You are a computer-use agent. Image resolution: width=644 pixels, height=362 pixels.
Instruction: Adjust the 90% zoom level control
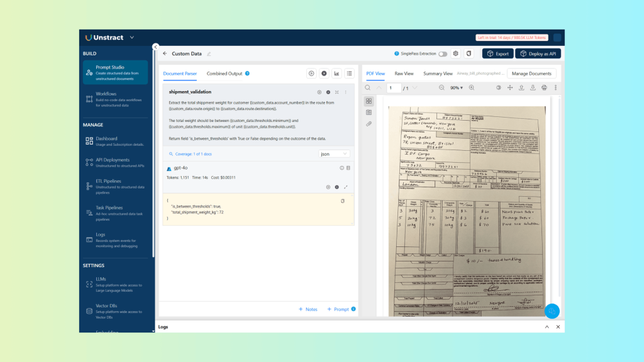pos(457,87)
